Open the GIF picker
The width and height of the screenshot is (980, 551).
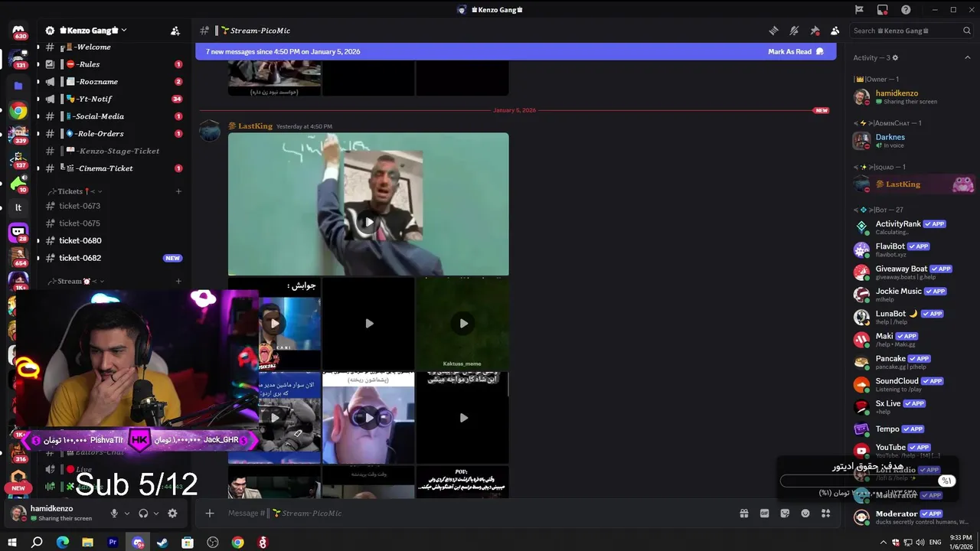[764, 514]
